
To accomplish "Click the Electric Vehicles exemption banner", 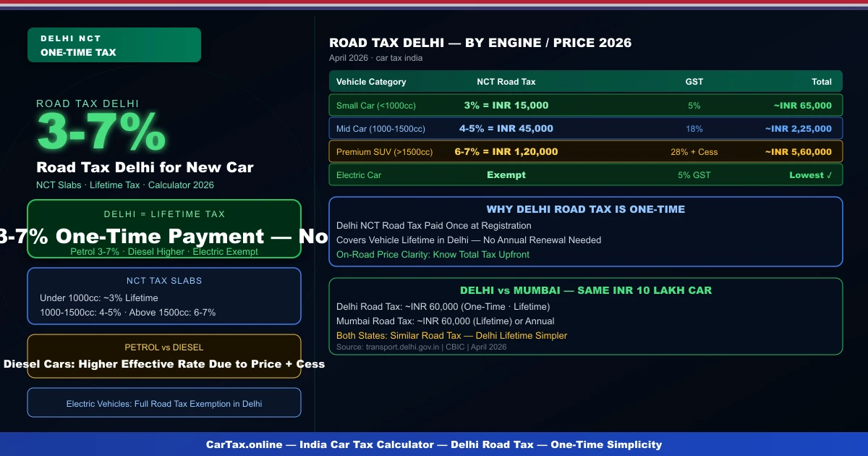I will click(x=164, y=402).
